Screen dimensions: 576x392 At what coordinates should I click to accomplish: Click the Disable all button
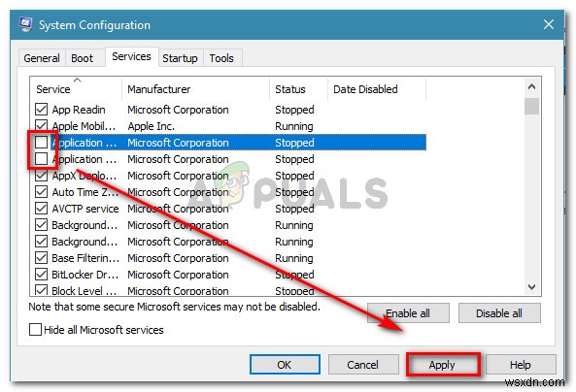[499, 313]
